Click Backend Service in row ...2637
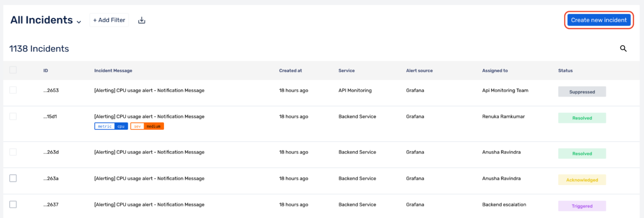Screen dimensions: 644x218 pyautogui.click(x=357, y=205)
